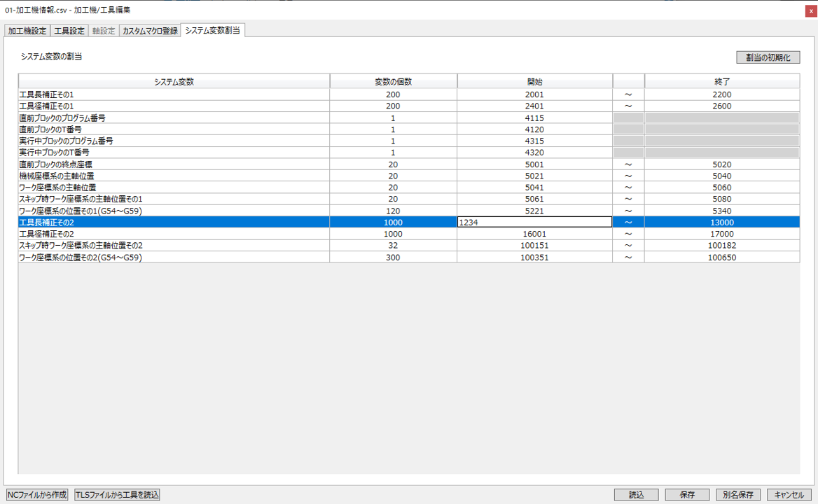Choose 別名保存 to save as

point(738,495)
